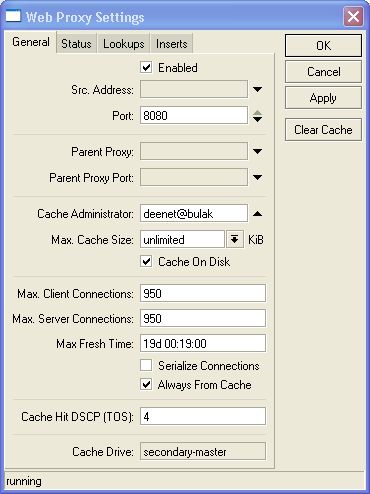Click the Cache Drive field secondary-master
Screen dimensions: 370x494
[x=203, y=452]
